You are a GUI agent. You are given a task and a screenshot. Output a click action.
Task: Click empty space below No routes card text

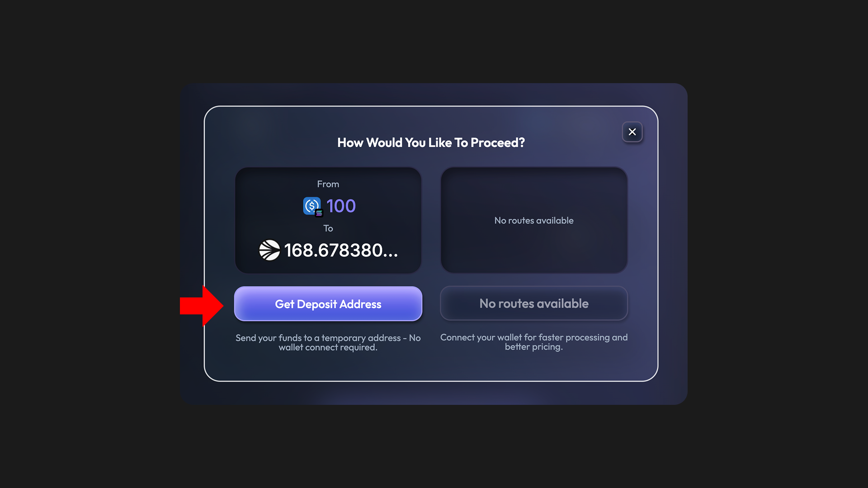click(534, 251)
